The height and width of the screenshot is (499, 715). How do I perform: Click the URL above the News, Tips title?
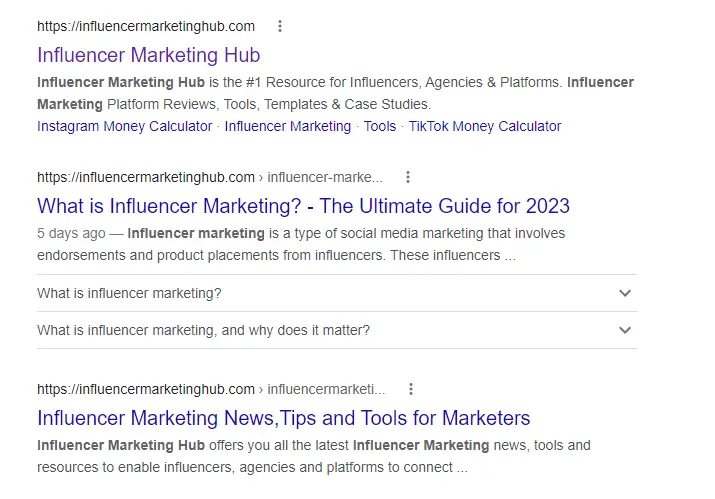(146, 389)
